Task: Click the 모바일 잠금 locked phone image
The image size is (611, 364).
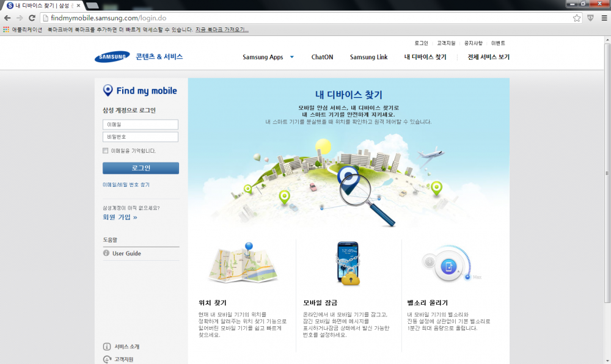Action: pyautogui.click(x=348, y=264)
